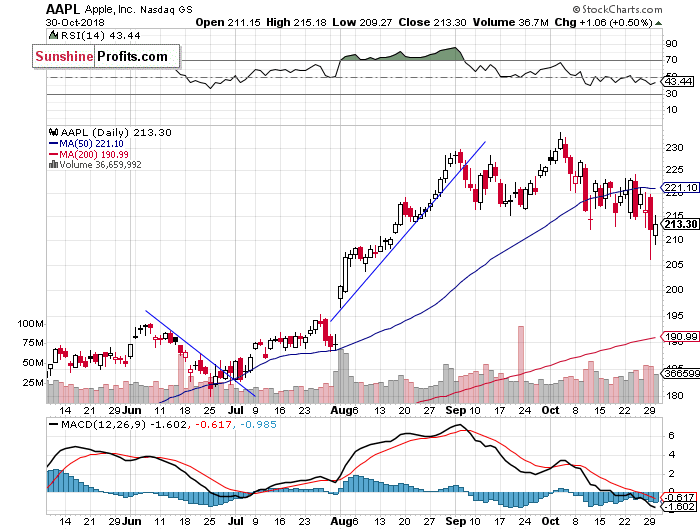Click the date '30-Oct-2018'

[x=75, y=22]
